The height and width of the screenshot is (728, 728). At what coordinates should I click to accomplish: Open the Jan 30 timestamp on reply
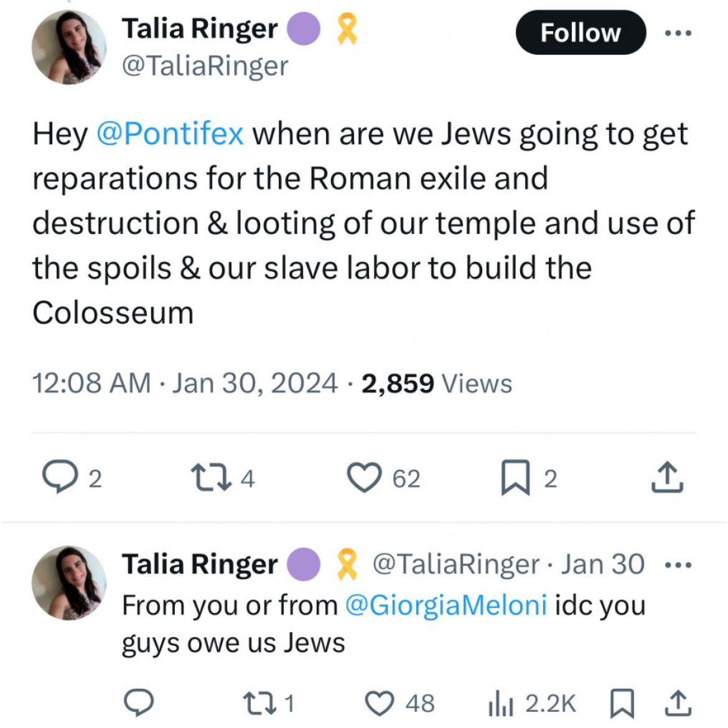[x=603, y=564]
